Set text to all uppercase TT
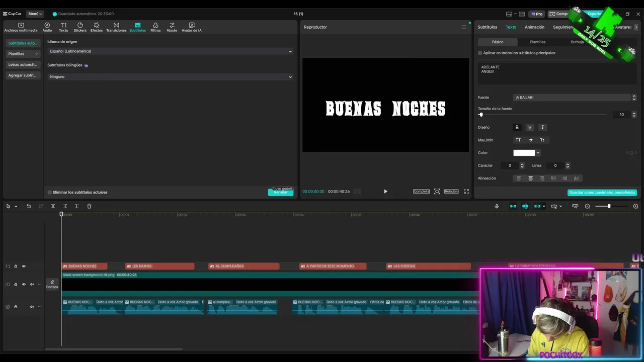 [518, 140]
